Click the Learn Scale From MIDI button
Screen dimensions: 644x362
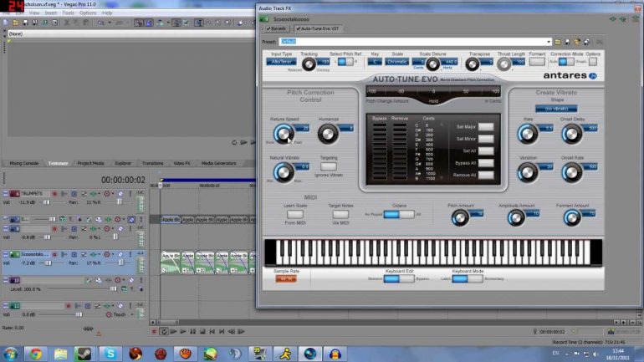click(295, 214)
